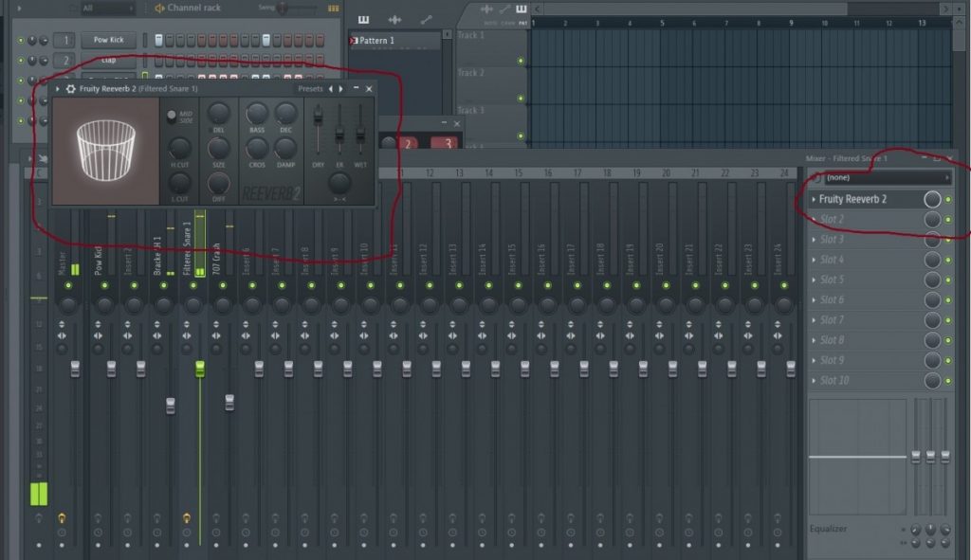
Task: Open the channel filter dropdown showing All
Action: coord(108,8)
